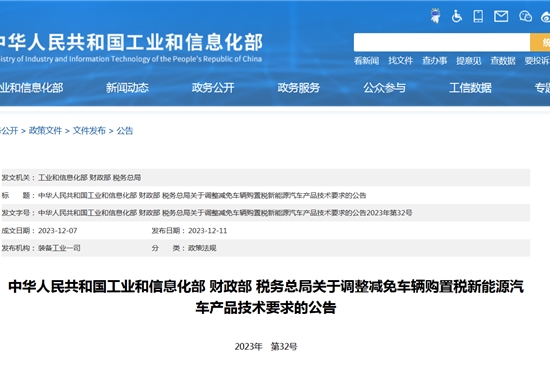Image resolution: width=550 pixels, height=378 pixels.
Task: Click the 文件发布 breadcrumb link
Action: coord(89,131)
